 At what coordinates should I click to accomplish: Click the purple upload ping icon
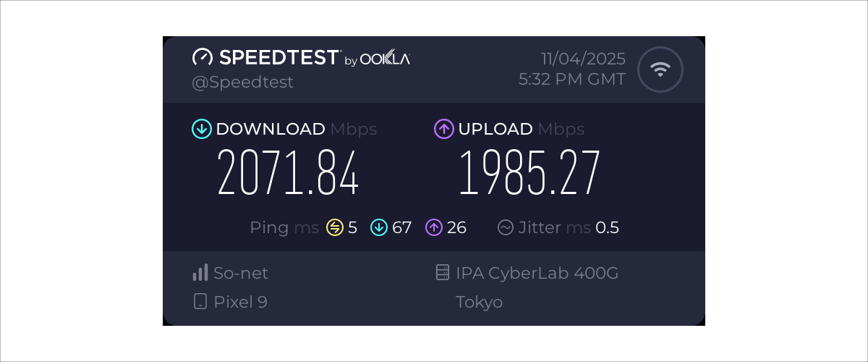pyautogui.click(x=434, y=228)
